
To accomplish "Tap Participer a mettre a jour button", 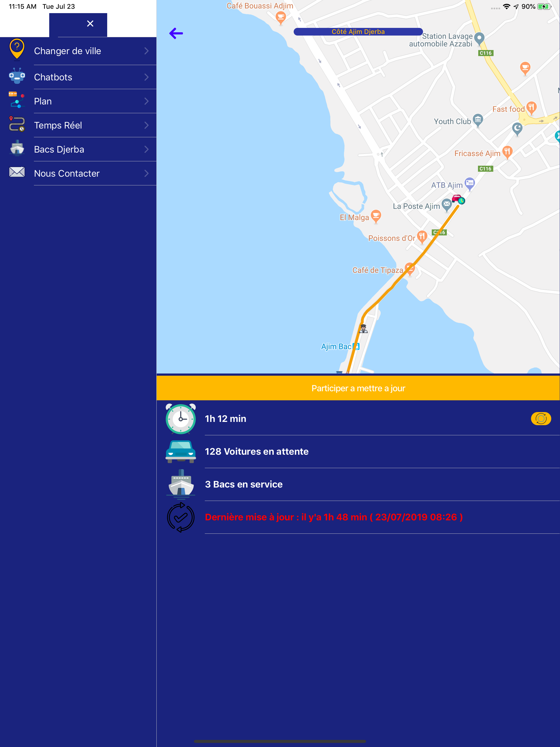I will tap(358, 388).
